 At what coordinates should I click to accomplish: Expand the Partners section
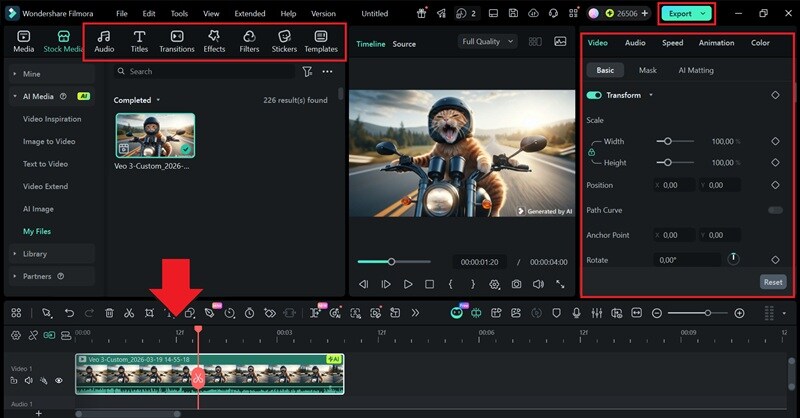(x=15, y=276)
